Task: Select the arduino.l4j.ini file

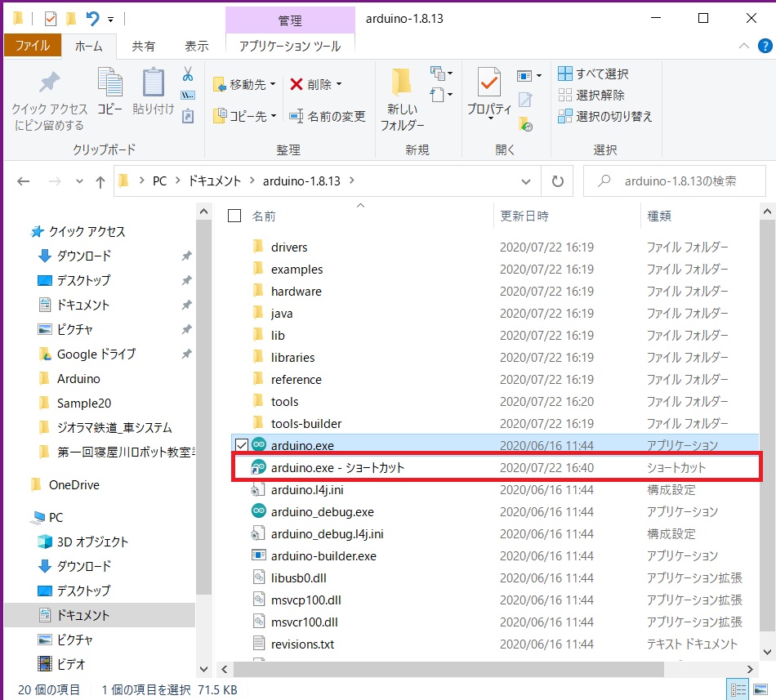Action: [x=307, y=490]
